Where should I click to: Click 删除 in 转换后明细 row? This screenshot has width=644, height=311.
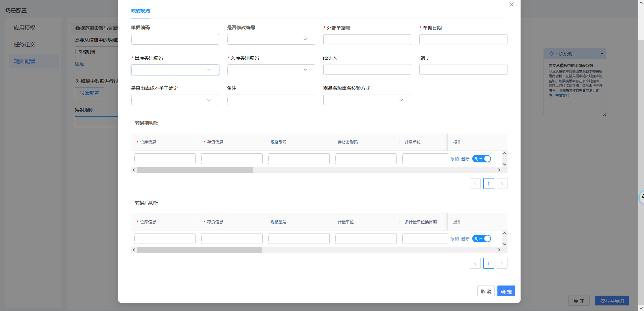(x=465, y=239)
